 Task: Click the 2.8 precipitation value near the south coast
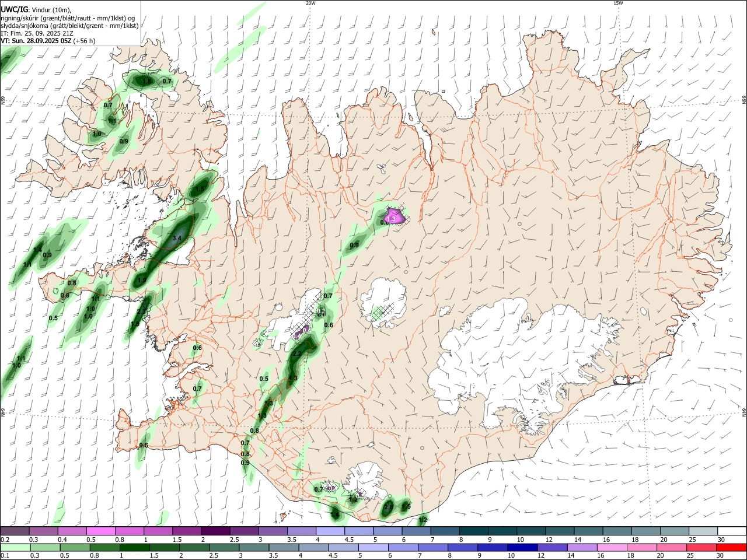click(389, 508)
